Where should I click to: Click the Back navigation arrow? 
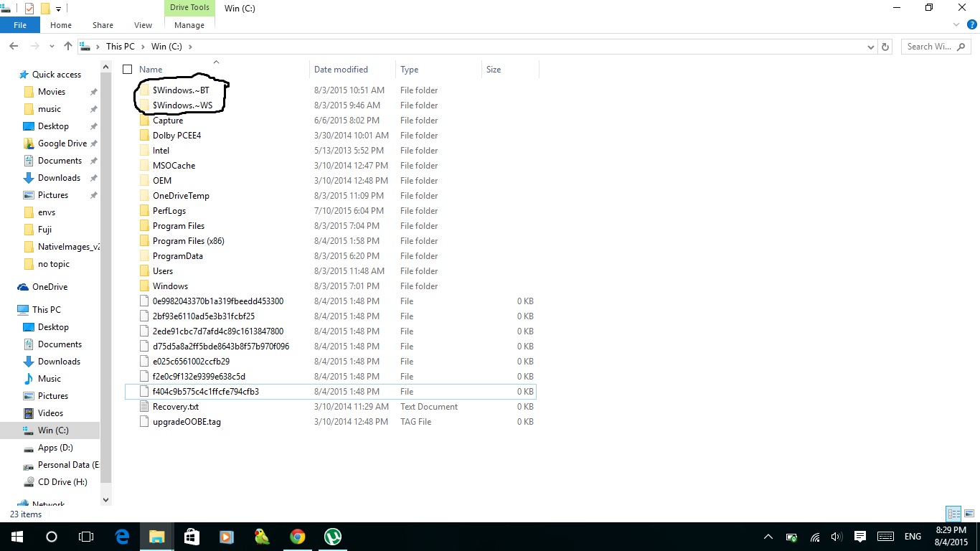pyautogui.click(x=14, y=47)
